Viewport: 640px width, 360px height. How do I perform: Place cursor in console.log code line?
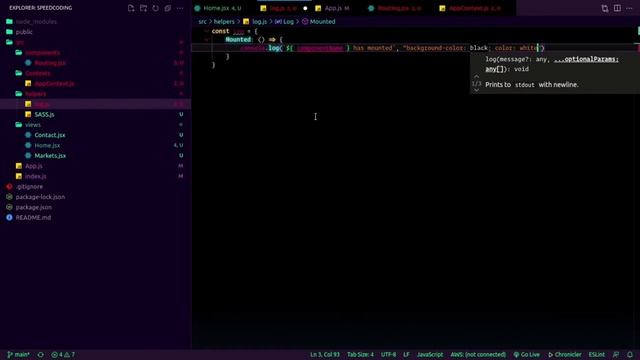(x=392, y=48)
